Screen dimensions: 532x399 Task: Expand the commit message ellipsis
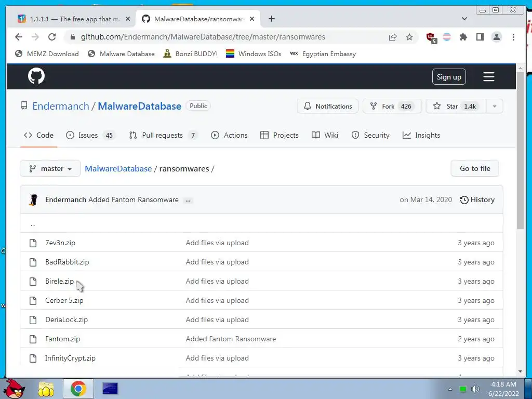(188, 201)
